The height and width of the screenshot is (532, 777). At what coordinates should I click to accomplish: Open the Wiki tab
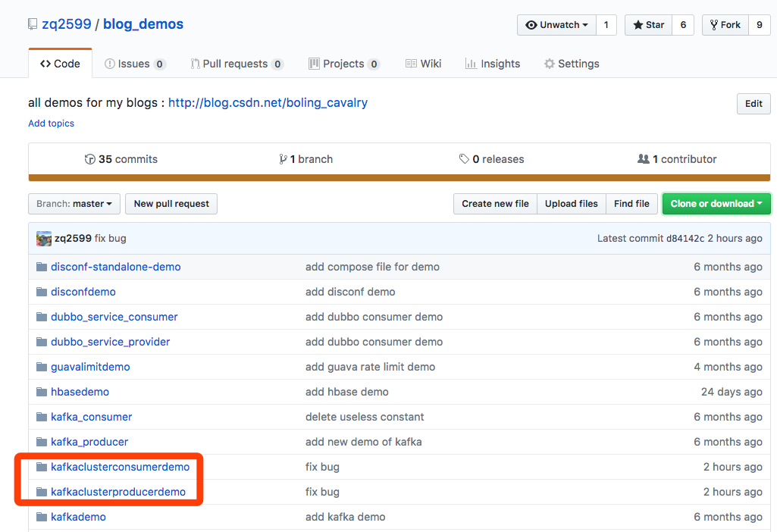[x=423, y=64]
